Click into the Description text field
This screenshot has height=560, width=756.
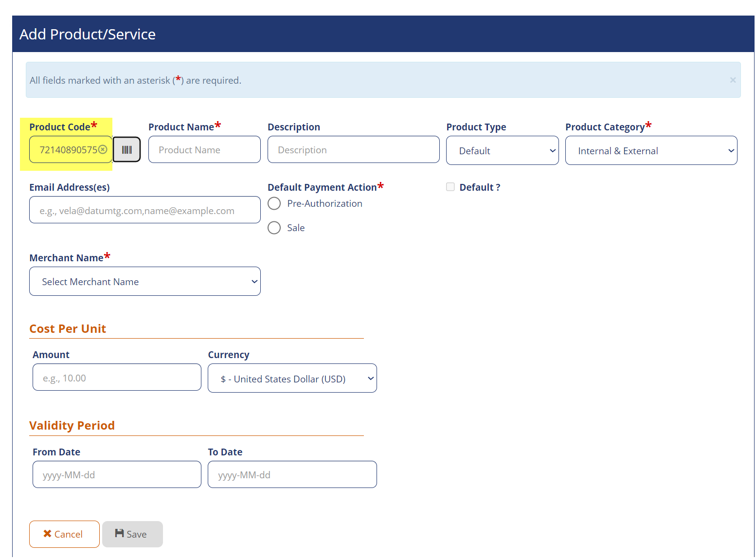pyautogui.click(x=353, y=150)
